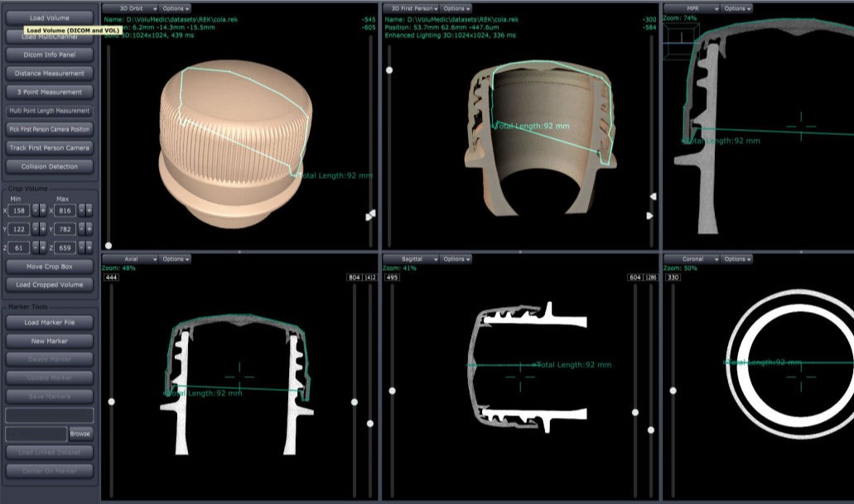Screen dimensions: 854x504
Task: Click Browse next to the file field
Action: [80, 434]
